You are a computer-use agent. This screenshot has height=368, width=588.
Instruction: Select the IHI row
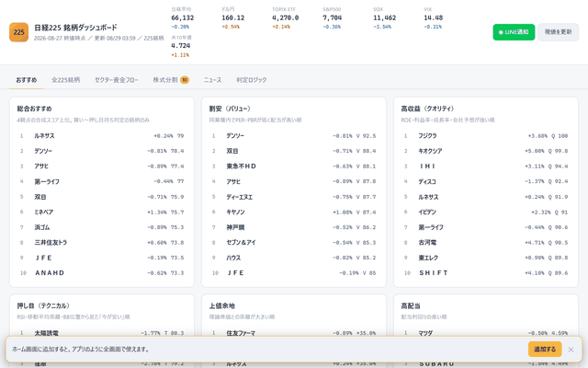486,167
